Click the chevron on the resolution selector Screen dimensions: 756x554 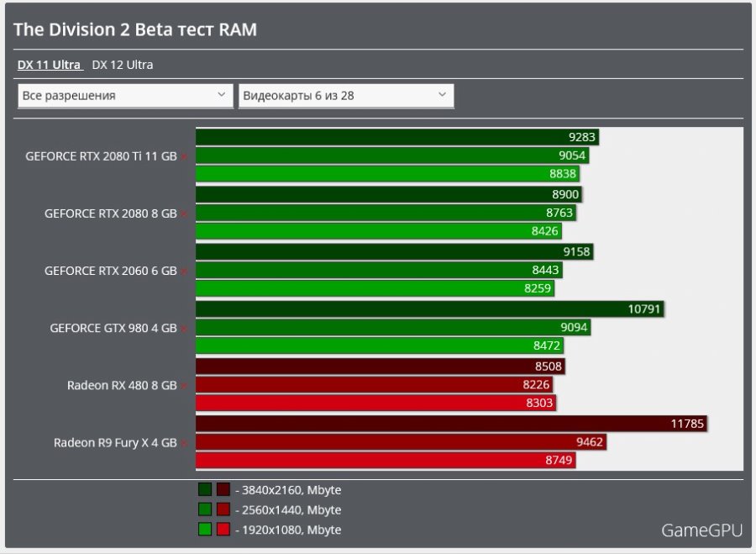click(x=223, y=95)
